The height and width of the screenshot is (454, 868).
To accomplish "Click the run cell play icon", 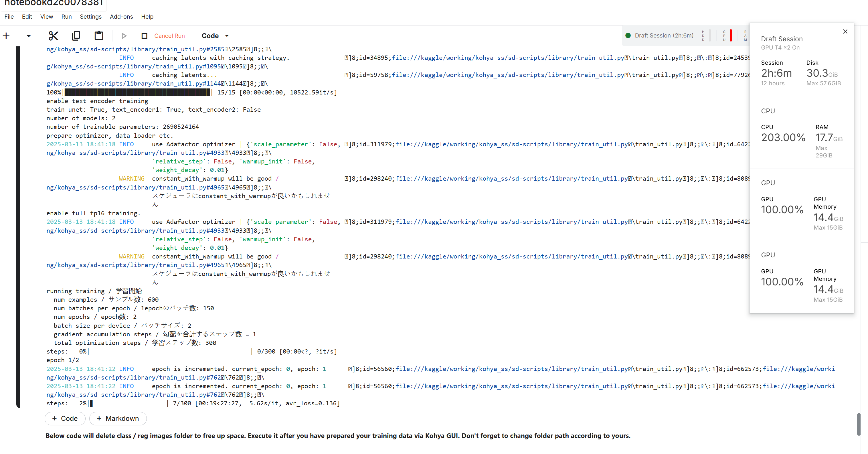I will 124,36.
